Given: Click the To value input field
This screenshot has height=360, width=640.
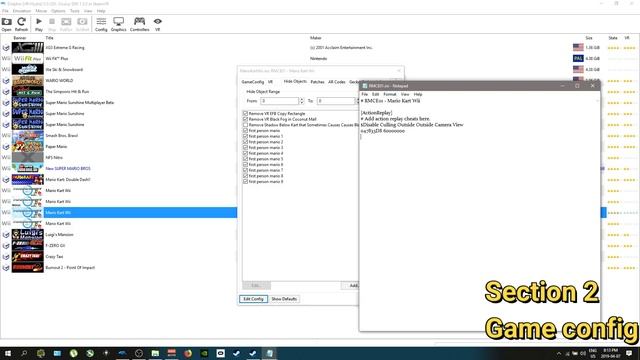Looking at the screenshot, I should pyautogui.click(x=336, y=101).
